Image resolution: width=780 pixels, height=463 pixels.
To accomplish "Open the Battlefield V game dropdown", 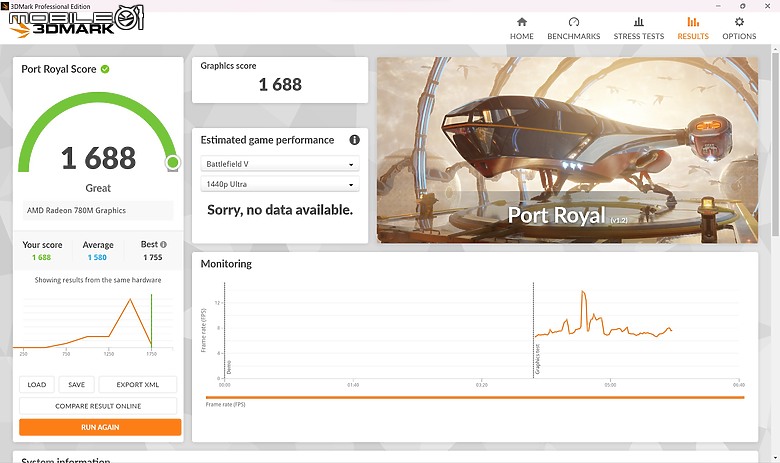I will tap(280, 164).
